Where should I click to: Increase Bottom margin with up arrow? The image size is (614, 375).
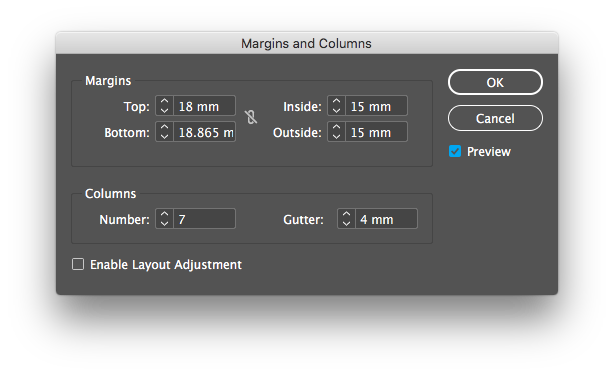click(x=164, y=127)
